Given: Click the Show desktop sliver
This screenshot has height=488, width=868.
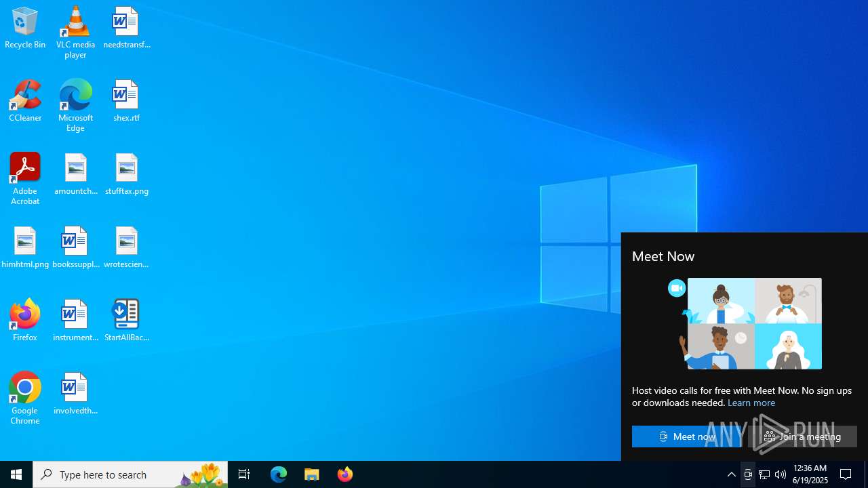Looking at the screenshot, I should [866, 474].
